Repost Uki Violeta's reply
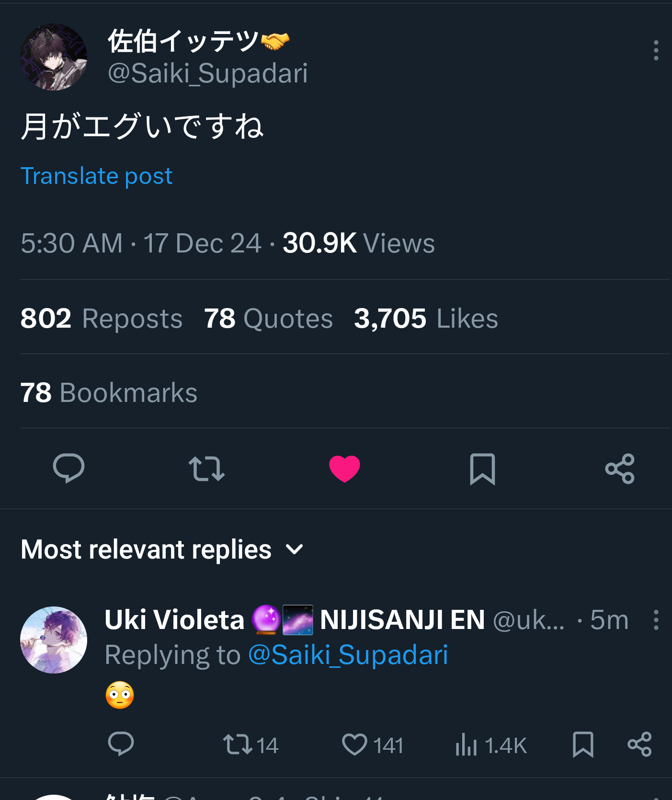Image resolution: width=672 pixels, height=800 pixels. (x=238, y=744)
